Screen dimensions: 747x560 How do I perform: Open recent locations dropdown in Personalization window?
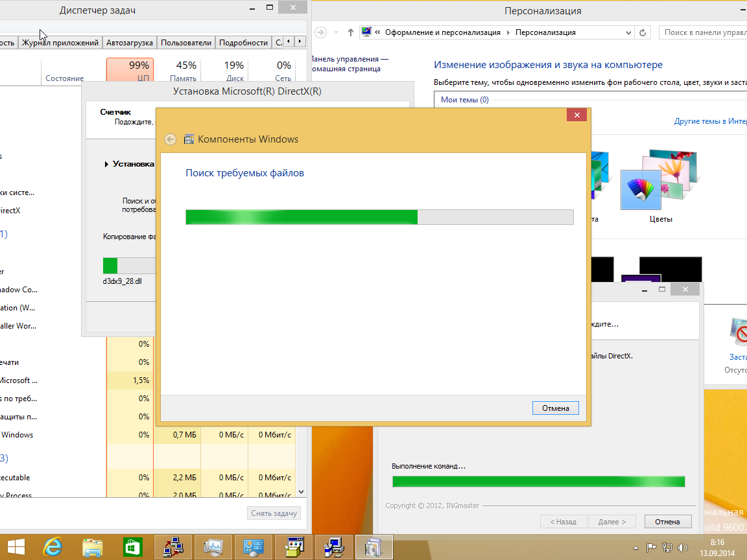pyautogui.click(x=337, y=32)
